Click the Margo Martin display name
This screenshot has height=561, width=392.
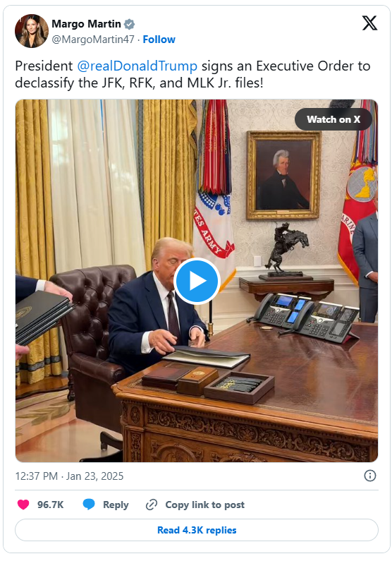[x=86, y=24]
